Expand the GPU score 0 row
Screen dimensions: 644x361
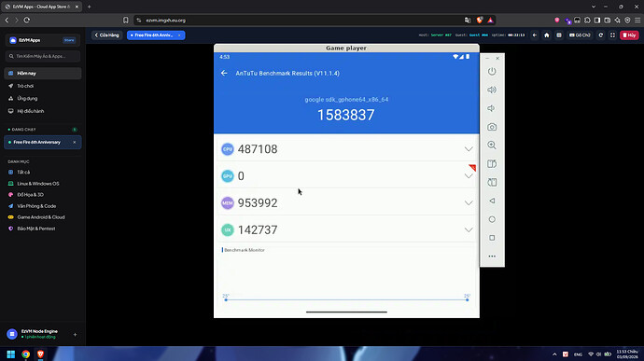469,176
